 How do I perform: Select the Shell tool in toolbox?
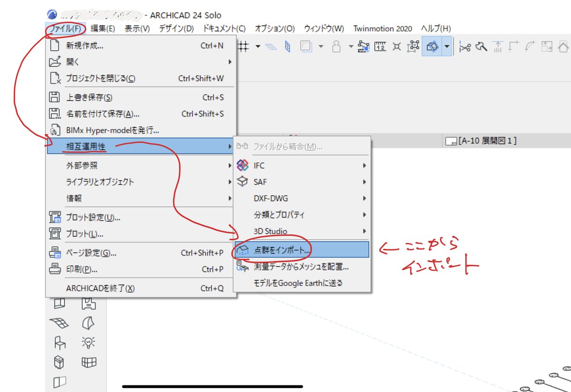89,323
